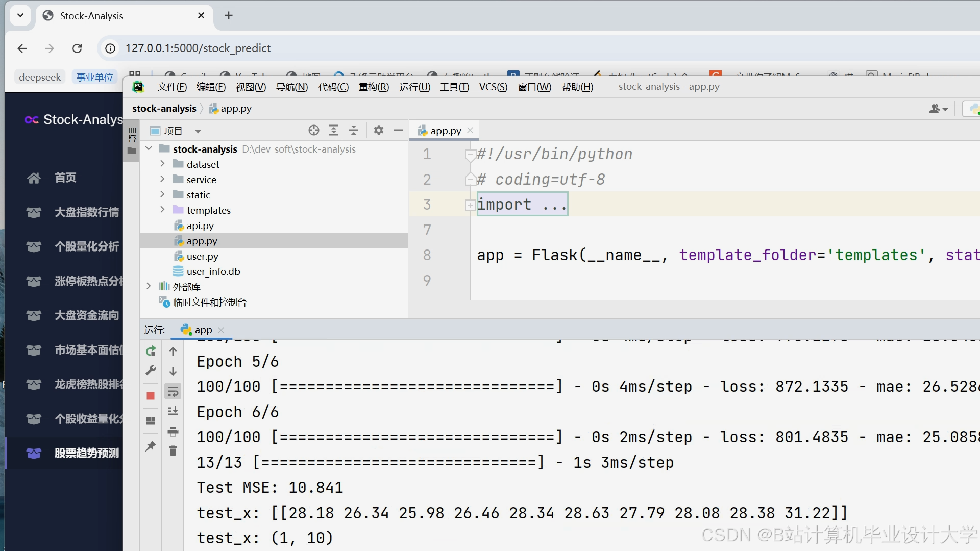
Task: Open the 运行 menu
Action: [414, 87]
